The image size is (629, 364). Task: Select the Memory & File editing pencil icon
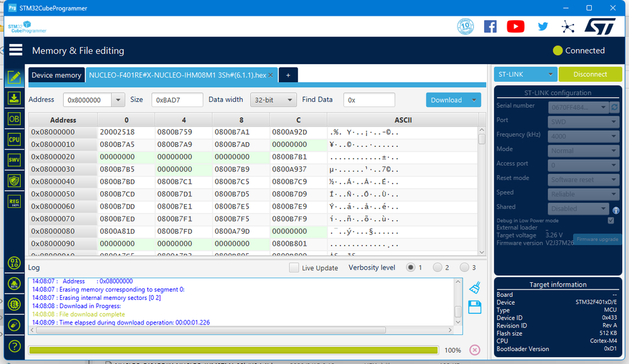pyautogui.click(x=14, y=77)
